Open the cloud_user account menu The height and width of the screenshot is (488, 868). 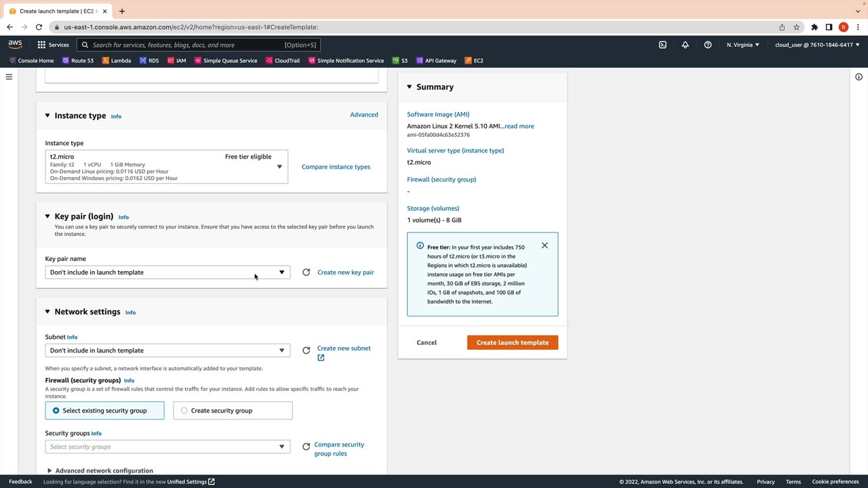tap(817, 45)
